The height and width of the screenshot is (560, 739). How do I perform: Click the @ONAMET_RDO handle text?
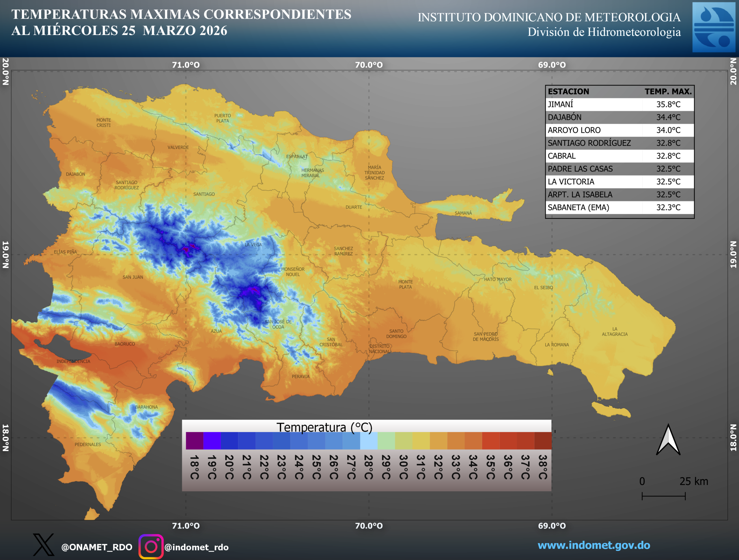97,547
